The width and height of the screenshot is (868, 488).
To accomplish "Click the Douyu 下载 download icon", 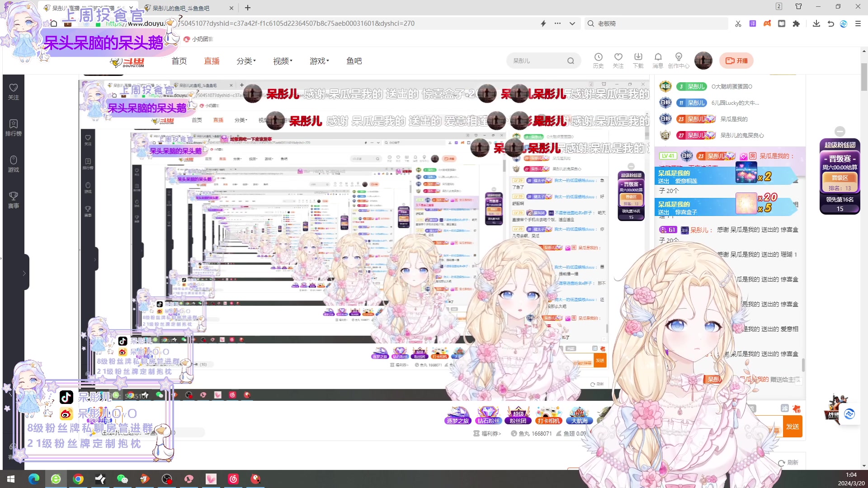I will click(x=638, y=60).
